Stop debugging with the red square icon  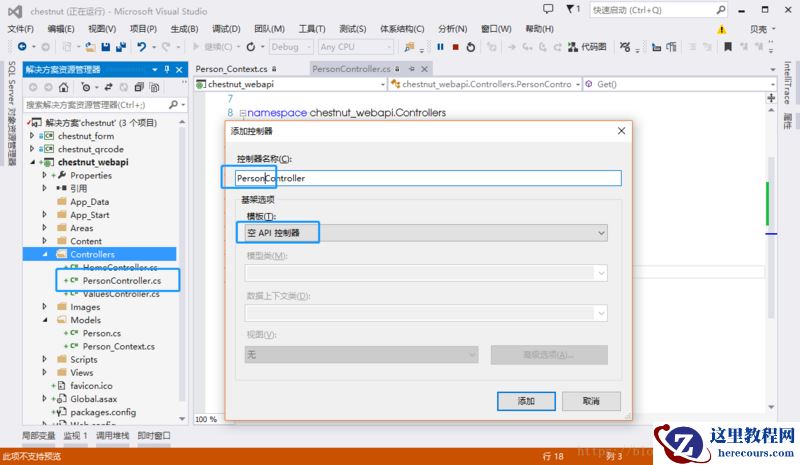click(x=456, y=47)
